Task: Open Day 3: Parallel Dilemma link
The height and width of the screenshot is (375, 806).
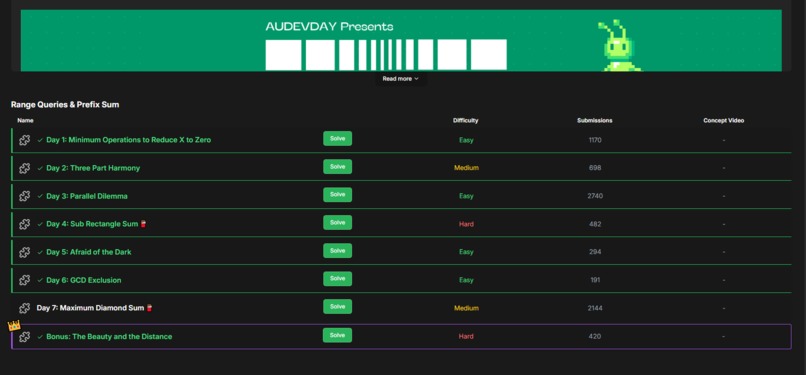Action: coord(87,196)
